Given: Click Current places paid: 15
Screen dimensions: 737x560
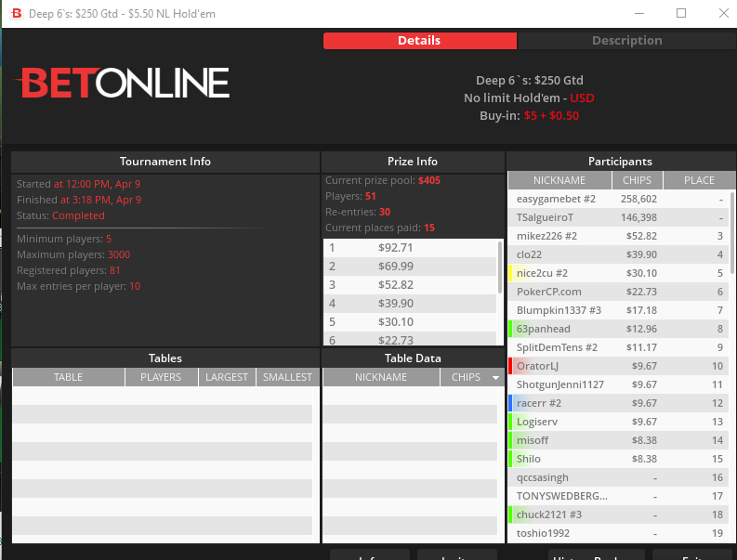Looking at the screenshot, I should coord(380,228).
